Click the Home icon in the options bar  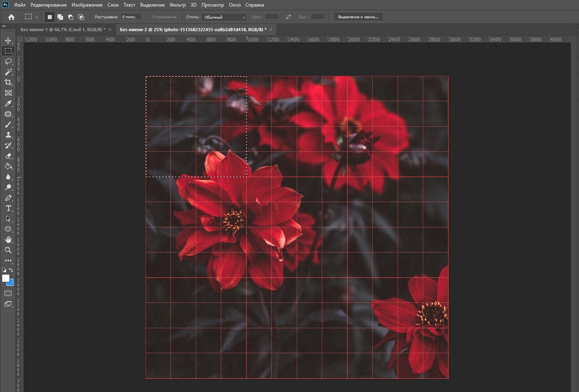click(12, 17)
